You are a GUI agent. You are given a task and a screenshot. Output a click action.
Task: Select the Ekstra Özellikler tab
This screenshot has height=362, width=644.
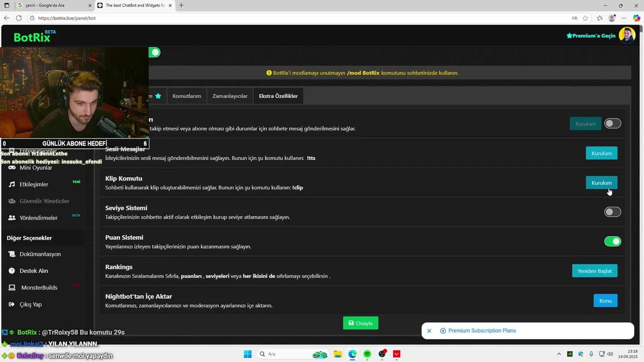coord(278,96)
